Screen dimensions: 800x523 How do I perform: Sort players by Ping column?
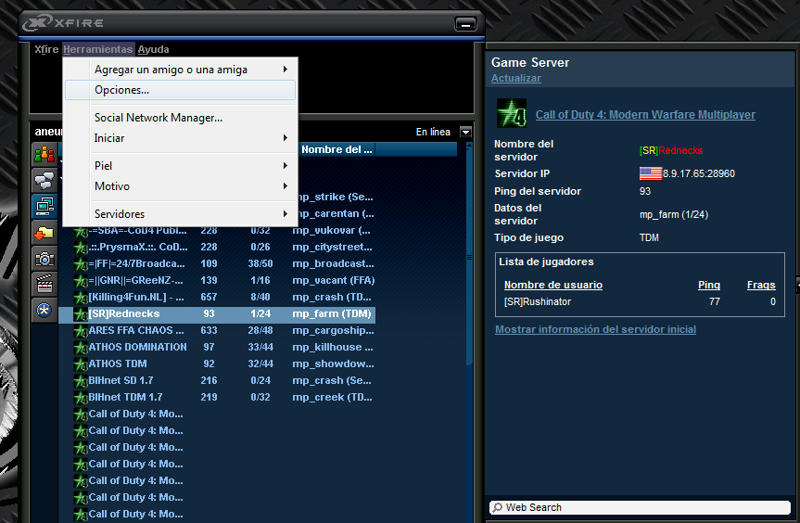(709, 285)
